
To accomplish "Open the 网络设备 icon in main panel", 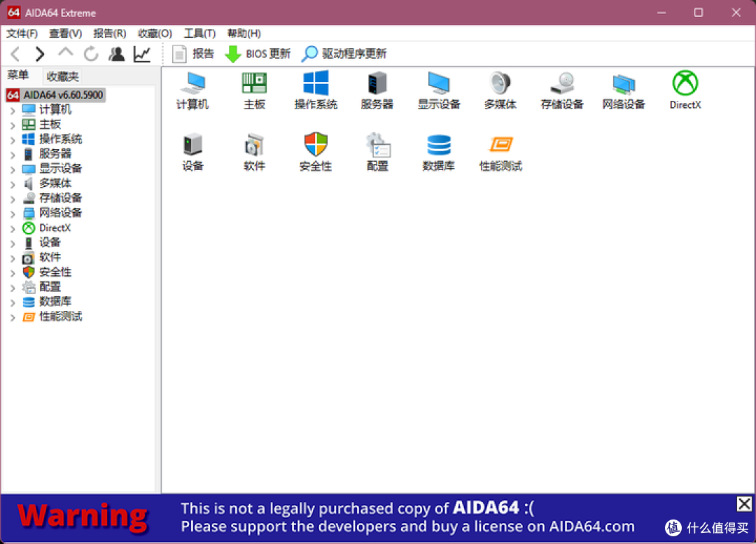I will [624, 90].
